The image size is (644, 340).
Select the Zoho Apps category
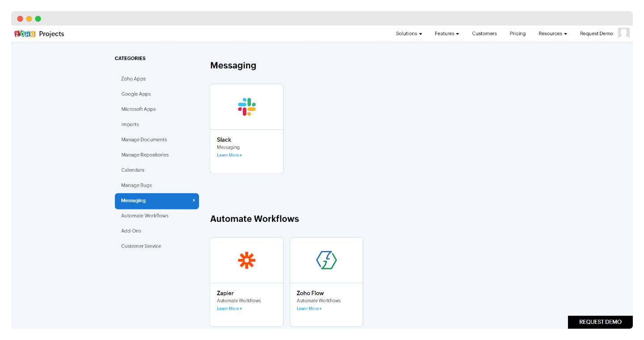133,79
